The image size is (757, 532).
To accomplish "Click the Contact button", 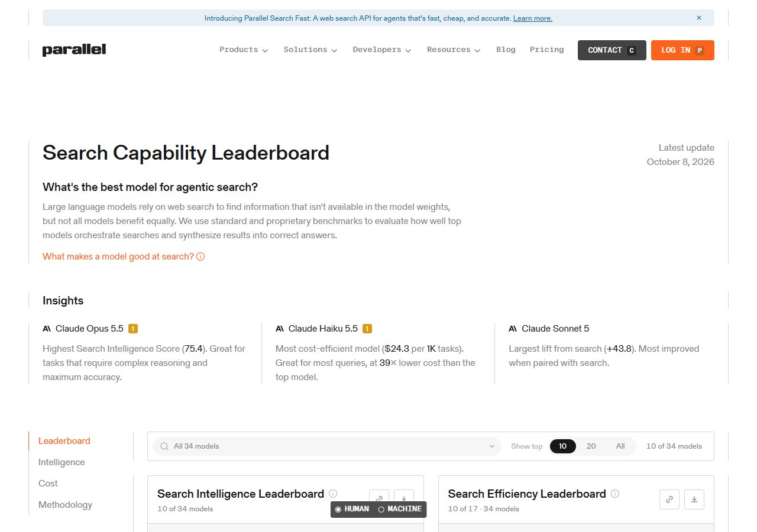I will point(612,50).
